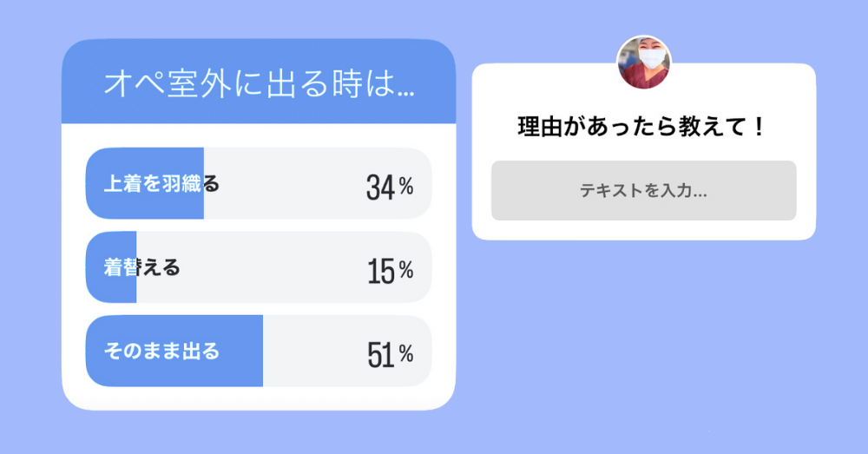
Task: Vote for そのまま出る option label
Action: click(x=161, y=351)
